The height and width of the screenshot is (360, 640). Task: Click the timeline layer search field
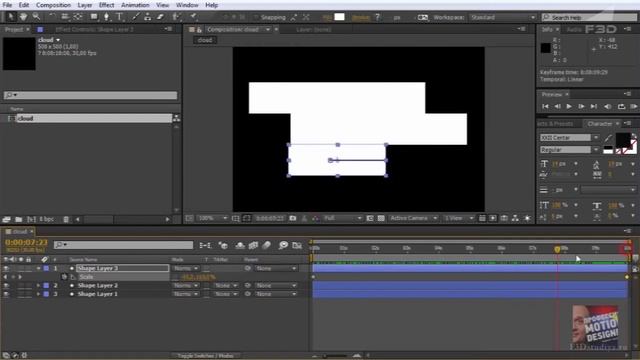[124, 245]
